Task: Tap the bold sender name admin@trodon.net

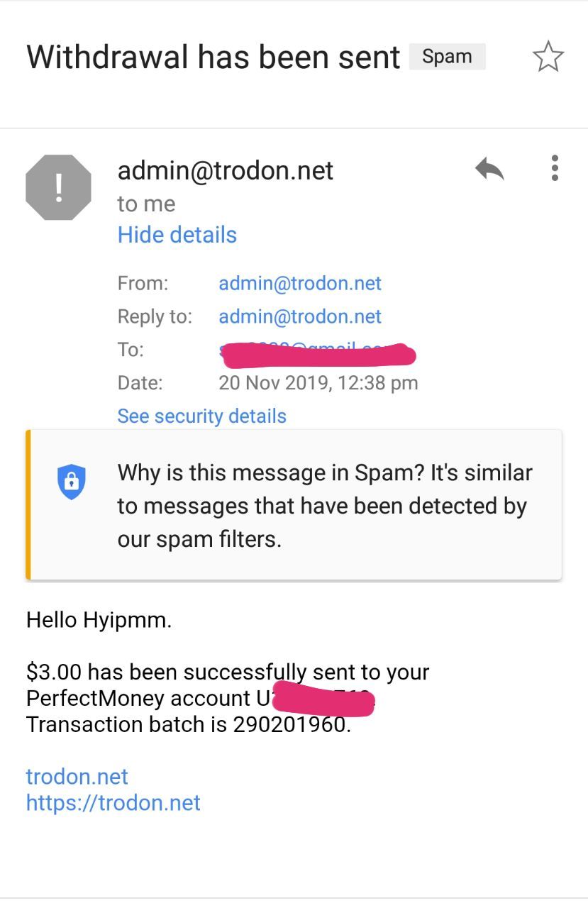Action: pos(225,171)
